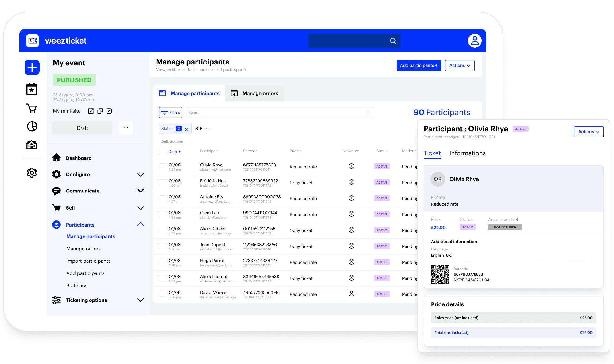Open the Informations tab
Viewport: 614px width, 364px height.
point(467,153)
